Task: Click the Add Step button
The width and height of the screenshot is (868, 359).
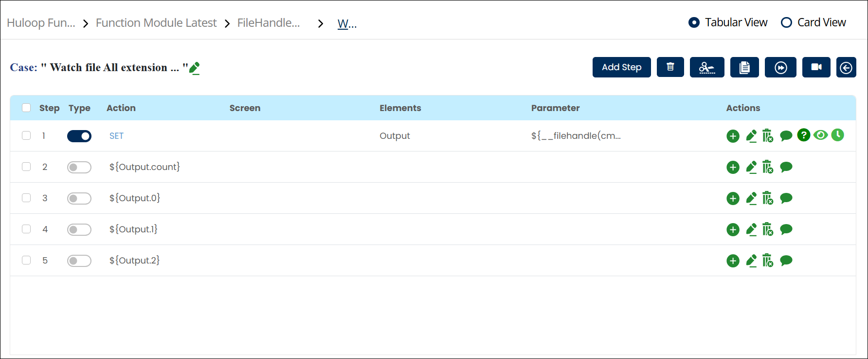Action: 621,67
